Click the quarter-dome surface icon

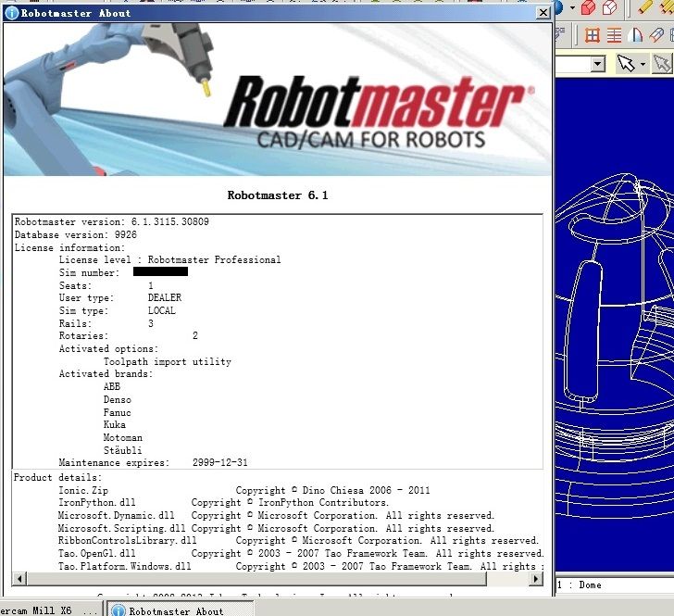(635, 35)
